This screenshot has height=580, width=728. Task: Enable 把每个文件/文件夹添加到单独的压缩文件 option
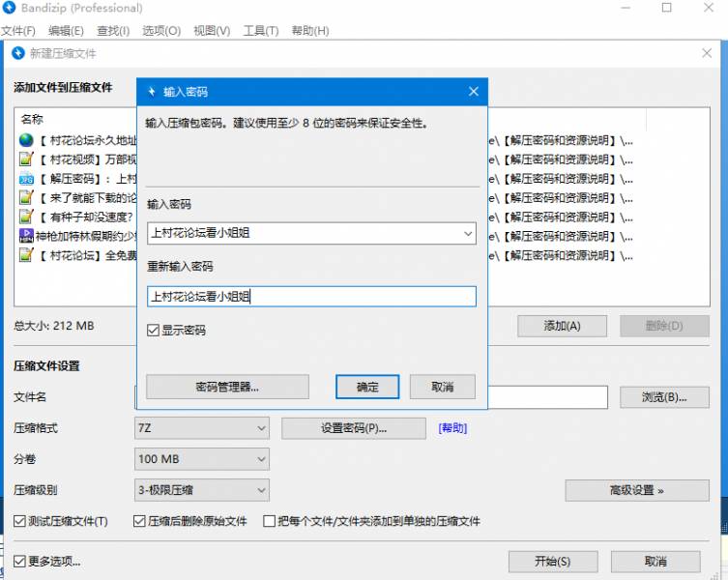pos(270,521)
